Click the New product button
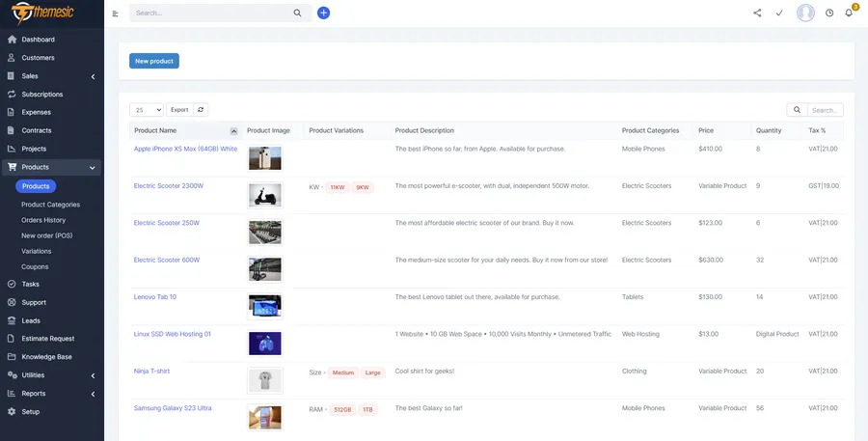This screenshot has height=441, width=868. [154, 61]
